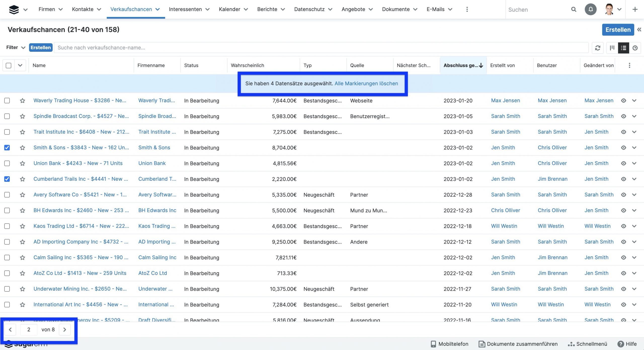Open column options three-dot icon in header

click(x=629, y=65)
